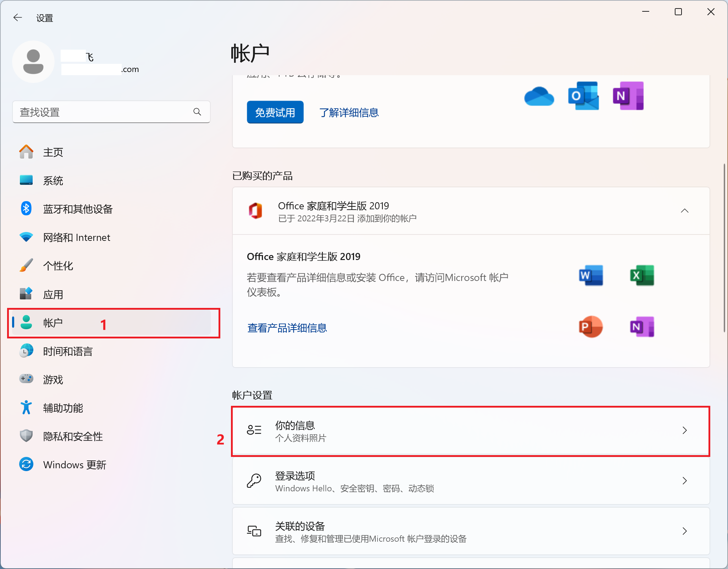
Task: Click the OneNote icon beside Outlook
Action: [628, 96]
